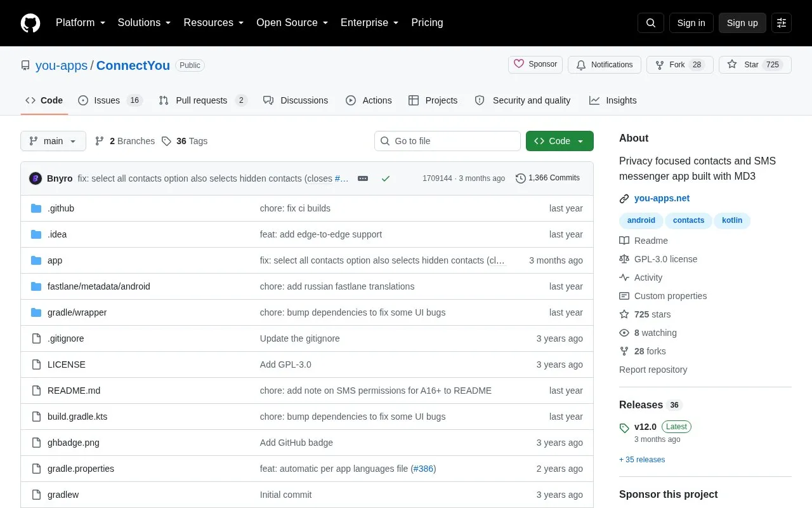The image size is (812, 508).
Task: Click the Sponsor heart button
Action: 535,65
